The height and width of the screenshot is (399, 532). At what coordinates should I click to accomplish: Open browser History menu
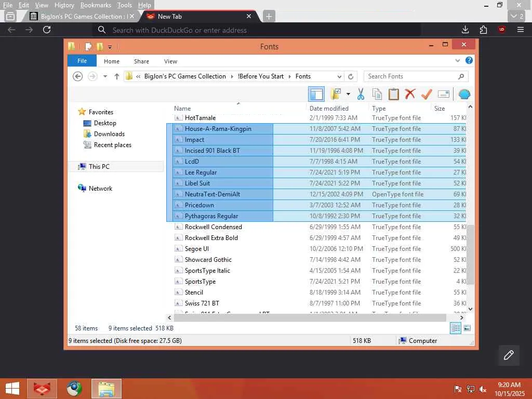pos(64,5)
